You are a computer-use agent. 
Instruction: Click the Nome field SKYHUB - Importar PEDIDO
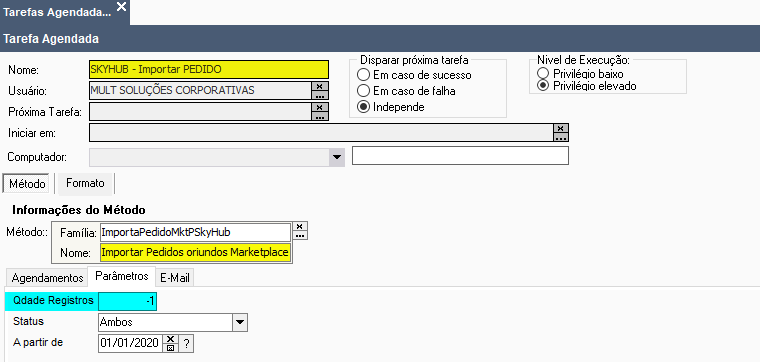pyautogui.click(x=209, y=69)
